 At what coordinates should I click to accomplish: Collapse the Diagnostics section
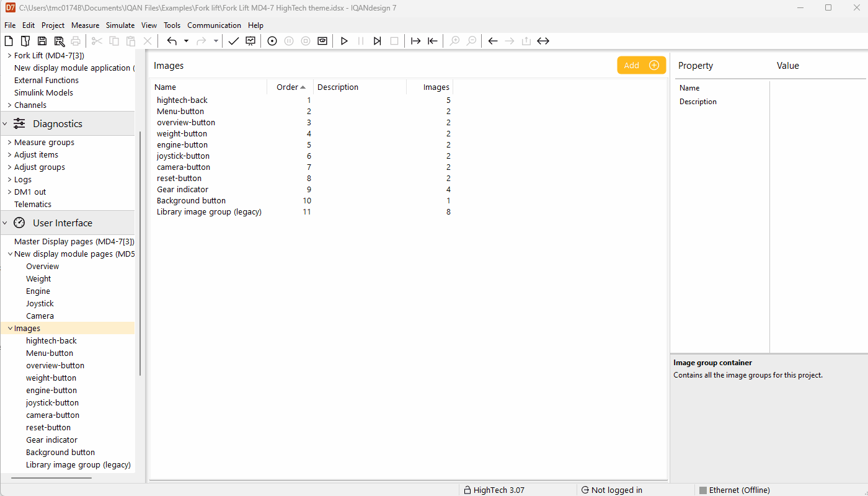pos(5,124)
